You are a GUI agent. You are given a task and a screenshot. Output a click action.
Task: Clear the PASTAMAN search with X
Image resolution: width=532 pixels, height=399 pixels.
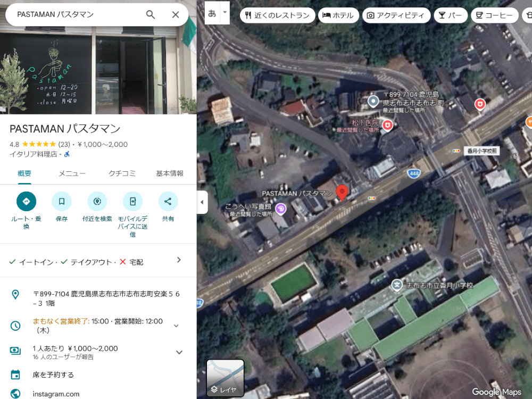[x=176, y=14]
